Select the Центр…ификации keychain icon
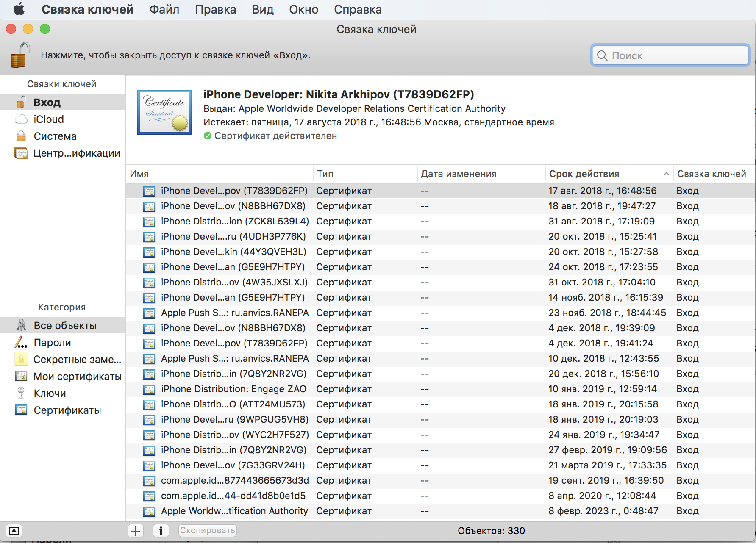This screenshot has height=543, width=756. pos(21,153)
